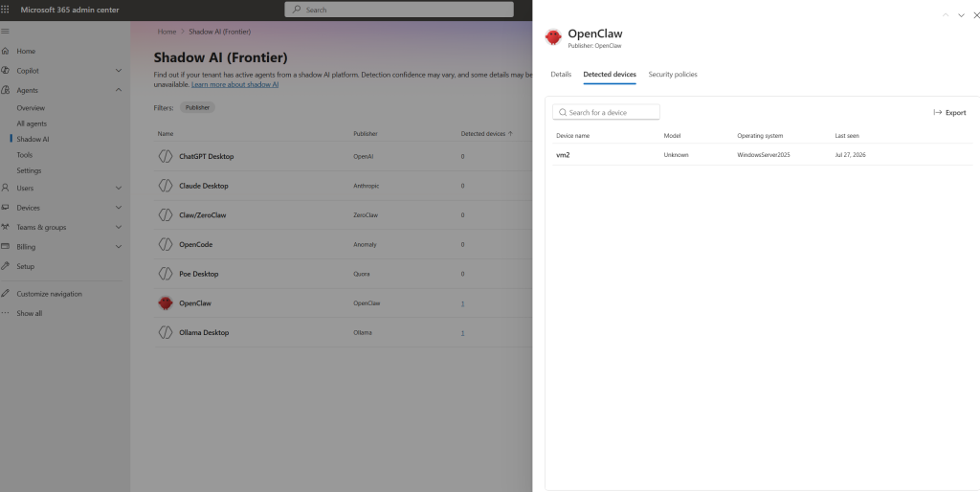Screen dimensions: 980x492
Task: Click the Home breadcrumb link
Action: (x=167, y=32)
